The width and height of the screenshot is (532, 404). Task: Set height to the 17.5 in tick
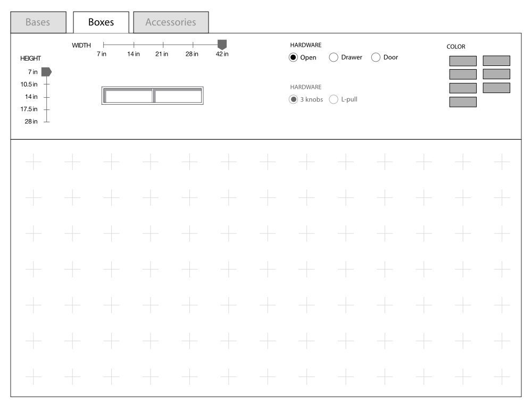[47, 110]
